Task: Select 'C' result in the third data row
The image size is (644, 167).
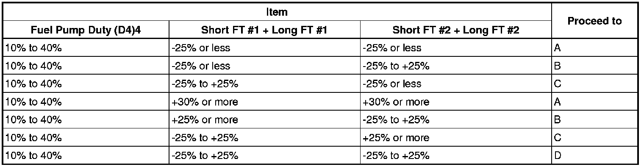Action: click(594, 83)
